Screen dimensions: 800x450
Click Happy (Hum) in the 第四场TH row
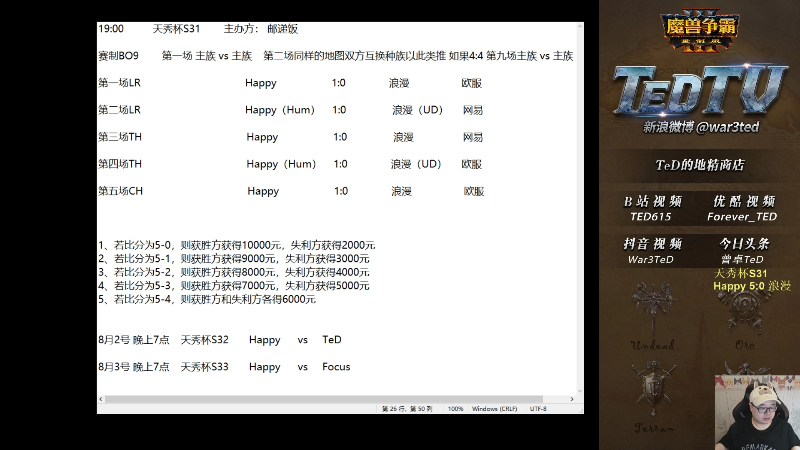282,164
